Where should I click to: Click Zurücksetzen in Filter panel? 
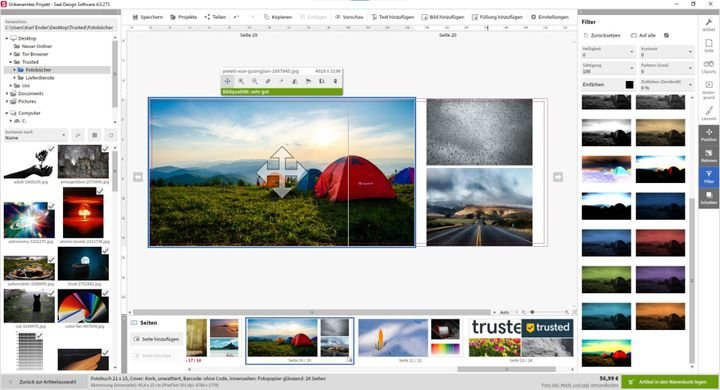602,35
